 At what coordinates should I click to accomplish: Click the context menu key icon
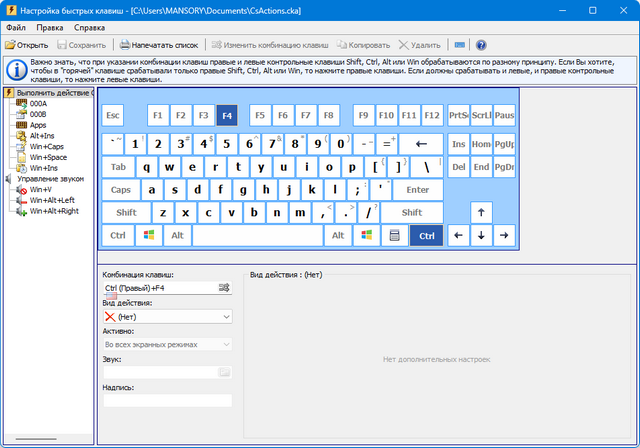click(x=394, y=235)
